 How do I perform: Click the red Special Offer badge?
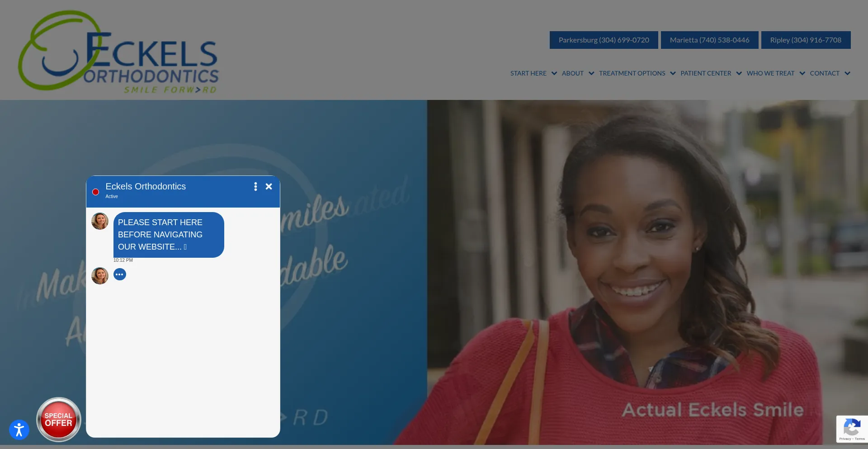point(58,420)
